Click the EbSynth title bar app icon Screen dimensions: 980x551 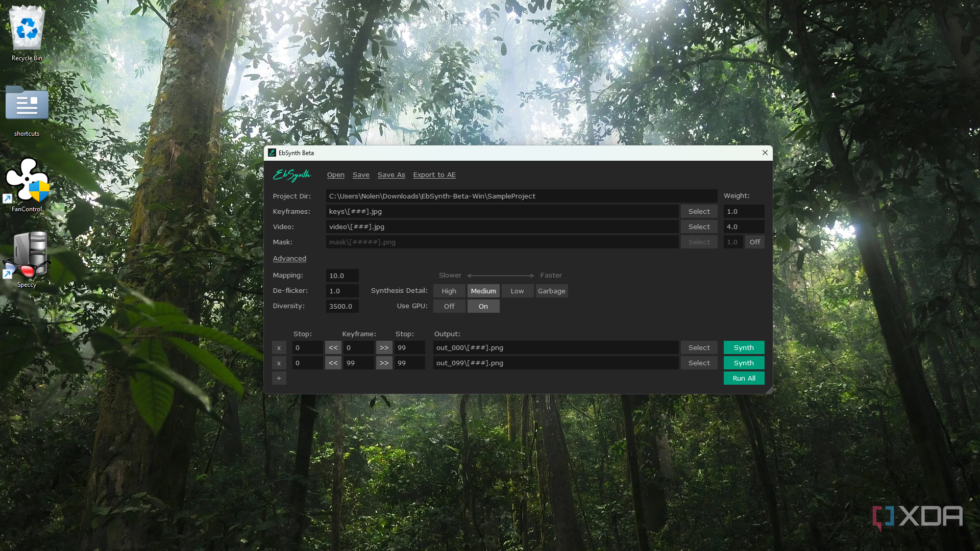point(272,153)
